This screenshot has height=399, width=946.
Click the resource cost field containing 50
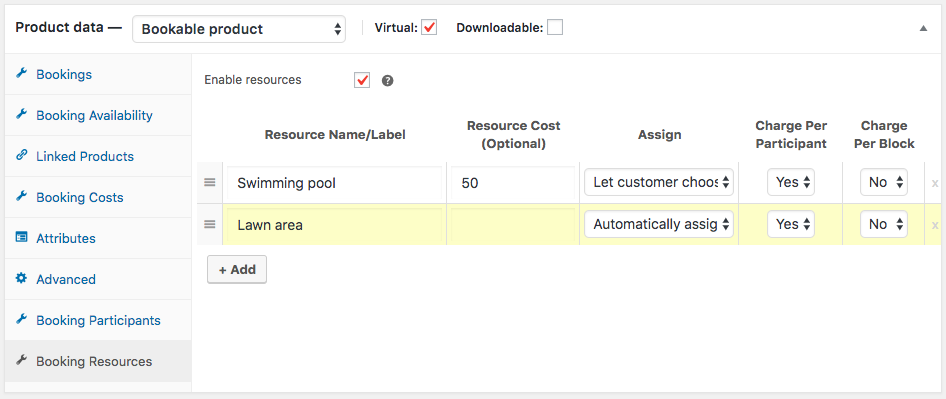click(x=513, y=183)
